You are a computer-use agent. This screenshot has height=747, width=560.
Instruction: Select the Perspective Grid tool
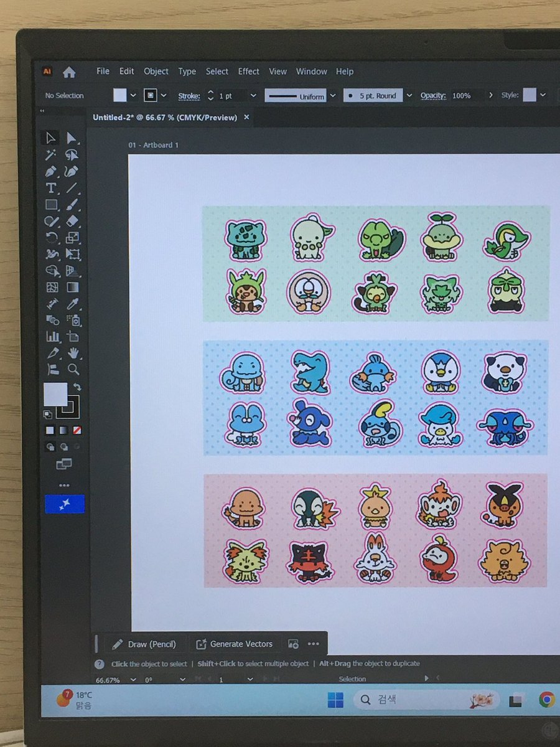72,271
